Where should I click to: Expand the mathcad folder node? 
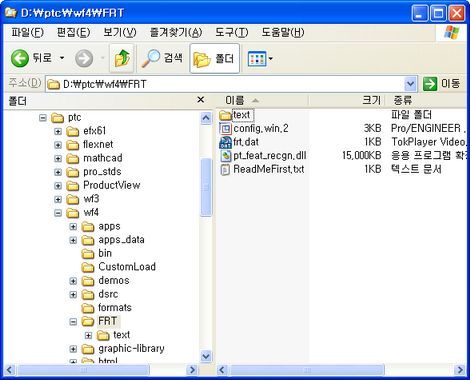(58, 159)
